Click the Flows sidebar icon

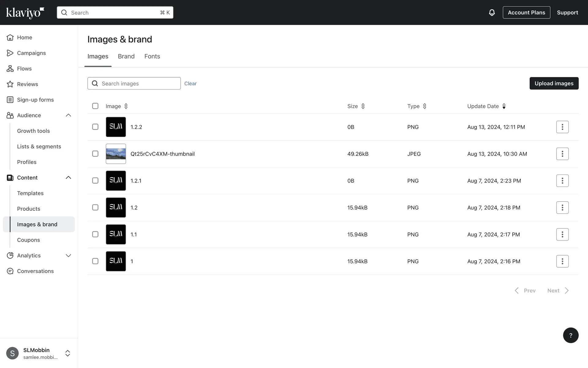click(10, 69)
